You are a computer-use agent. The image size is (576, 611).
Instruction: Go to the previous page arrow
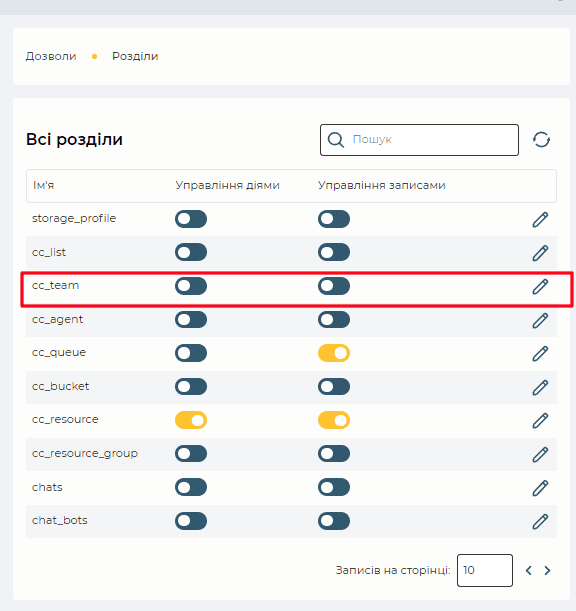point(528,570)
